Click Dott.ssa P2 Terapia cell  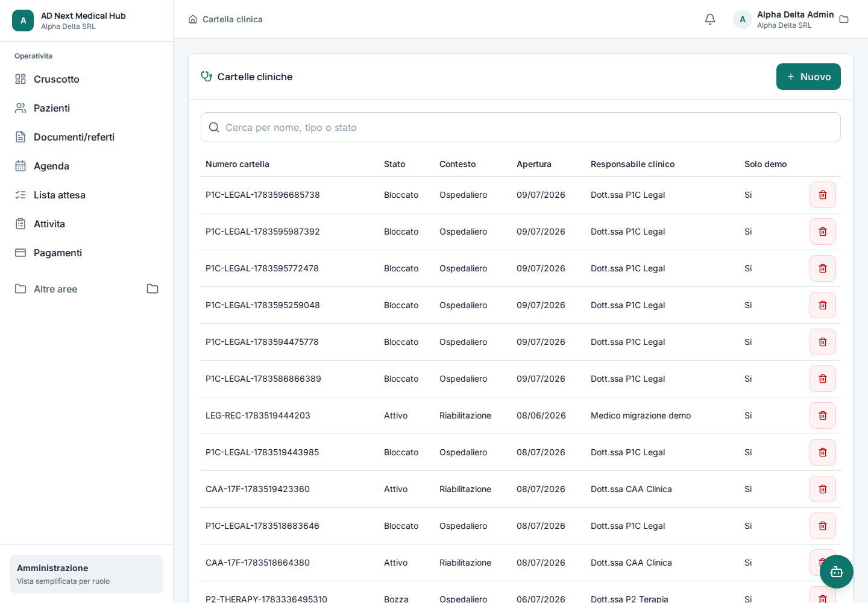[629, 599]
